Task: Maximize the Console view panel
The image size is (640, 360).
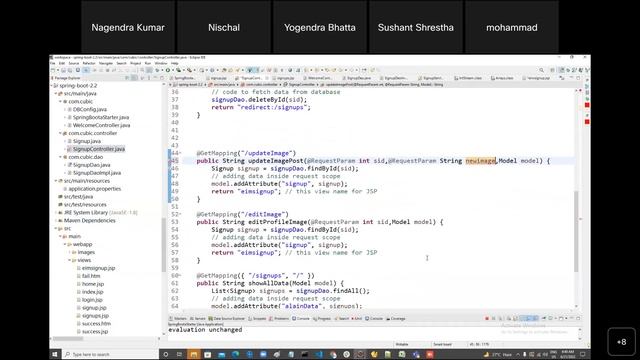Action: 578,318
